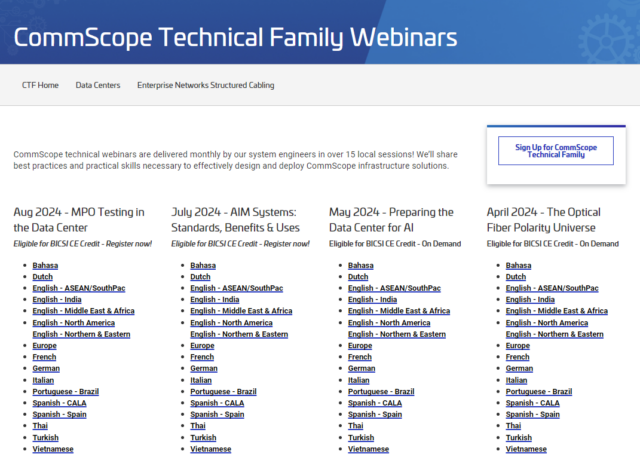Viewport: 640px width, 463px height.
Task: Open English - ASEAN/SouthPac under Aug 2024
Action: pyautogui.click(x=79, y=288)
